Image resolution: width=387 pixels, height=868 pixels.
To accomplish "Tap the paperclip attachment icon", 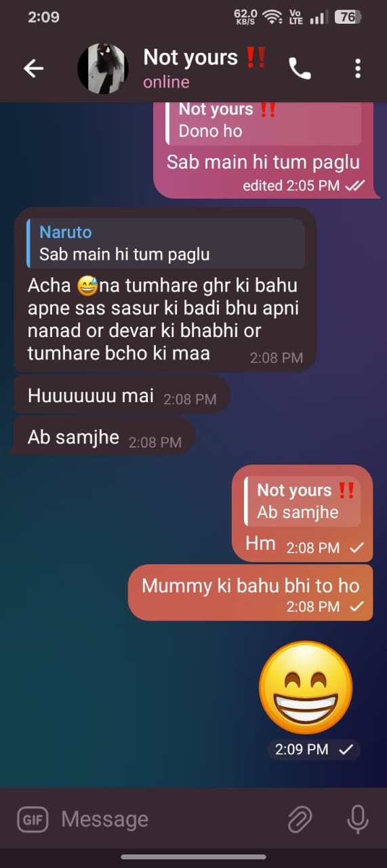I will pos(299,819).
